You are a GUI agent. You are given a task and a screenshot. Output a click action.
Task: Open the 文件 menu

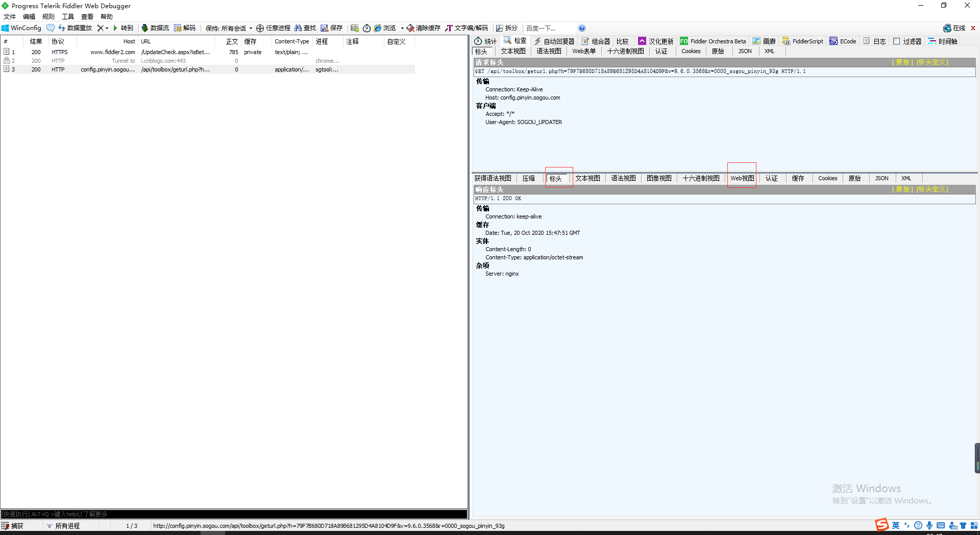click(10, 16)
